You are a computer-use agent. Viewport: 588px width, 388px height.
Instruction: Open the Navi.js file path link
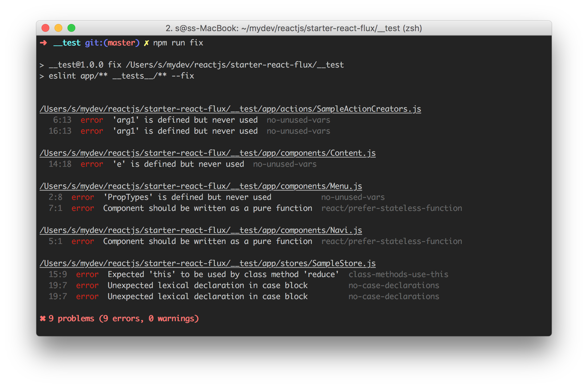click(201, 230)
